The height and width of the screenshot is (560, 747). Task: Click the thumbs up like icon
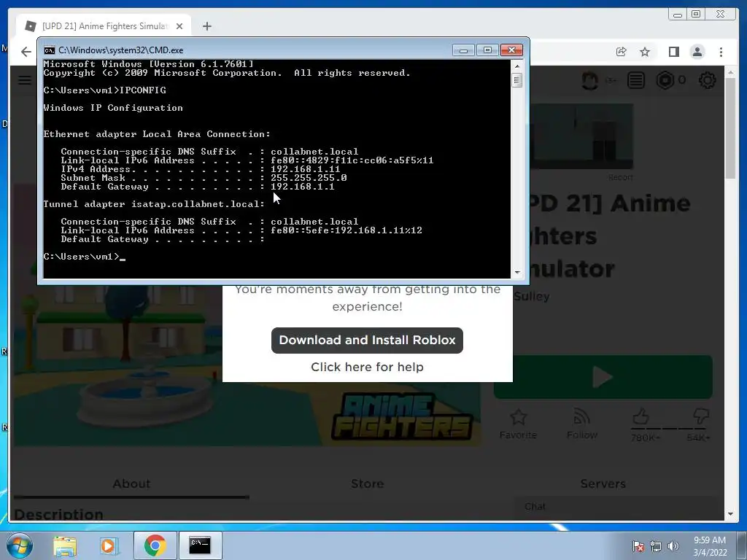pos(640,416)
